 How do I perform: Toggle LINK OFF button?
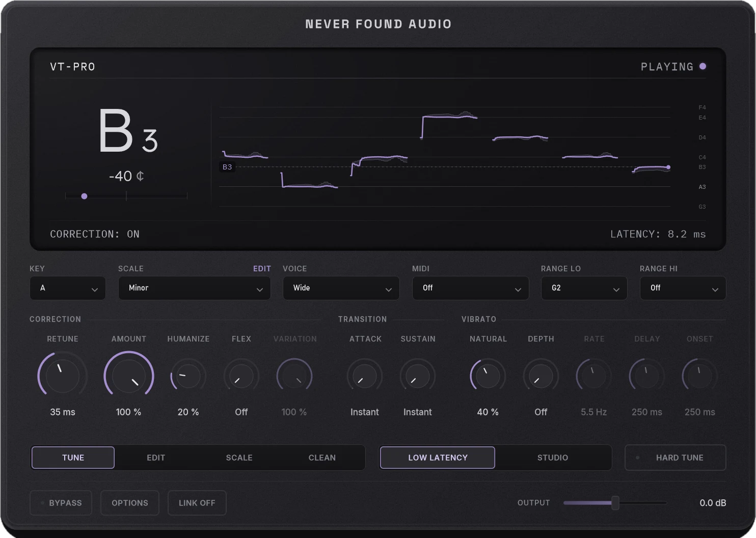[197, 503]
